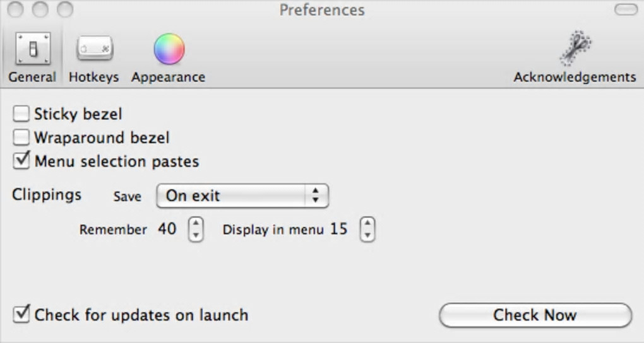Switch to the Hotkeys tab label

pyautogui.click(x=93, y=77)
